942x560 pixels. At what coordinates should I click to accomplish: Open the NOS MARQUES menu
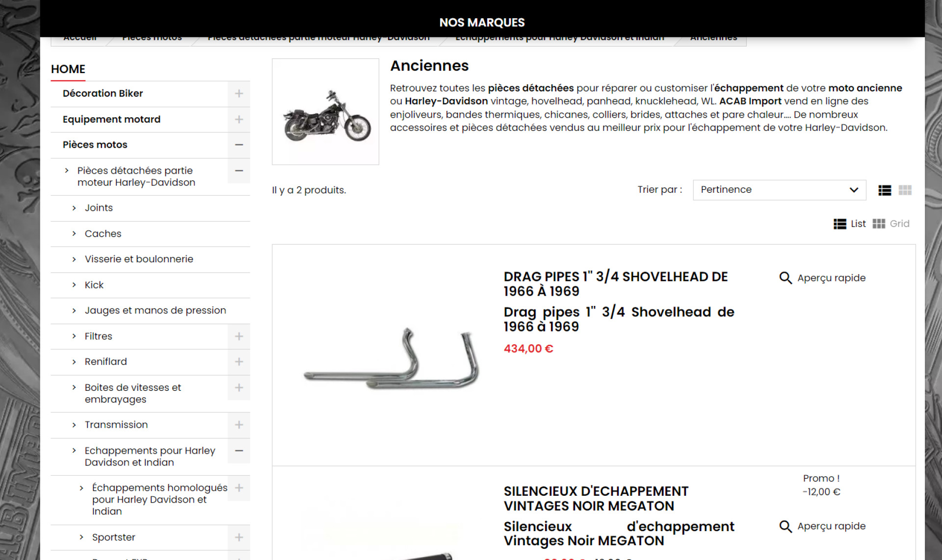point(482,23)
